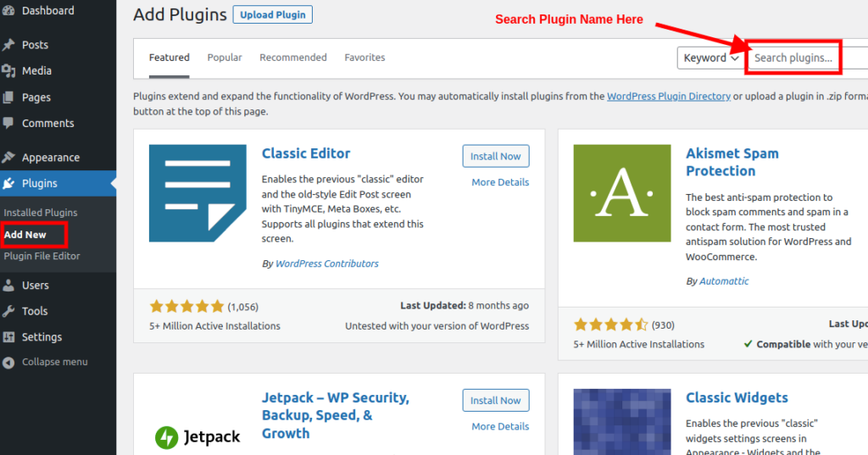Open the Favorites tab

pos(364,58)
